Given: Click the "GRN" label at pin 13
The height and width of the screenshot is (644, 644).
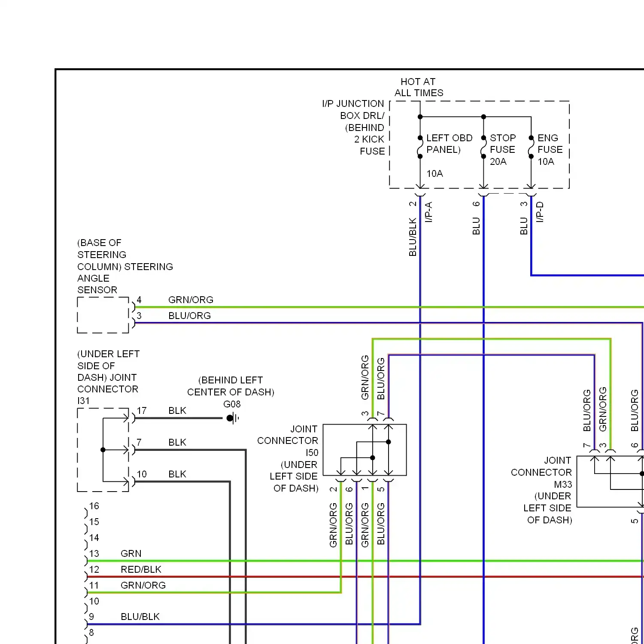Looking at the screenshot, I should (131, 553).
